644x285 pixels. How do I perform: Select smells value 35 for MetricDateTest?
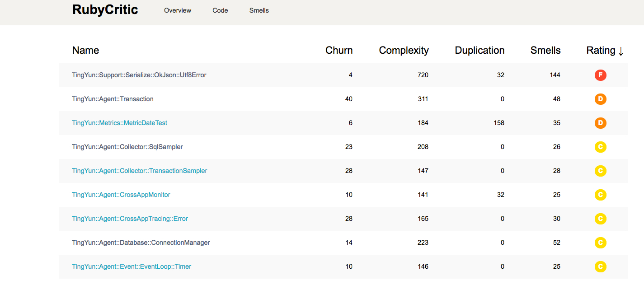557,123
